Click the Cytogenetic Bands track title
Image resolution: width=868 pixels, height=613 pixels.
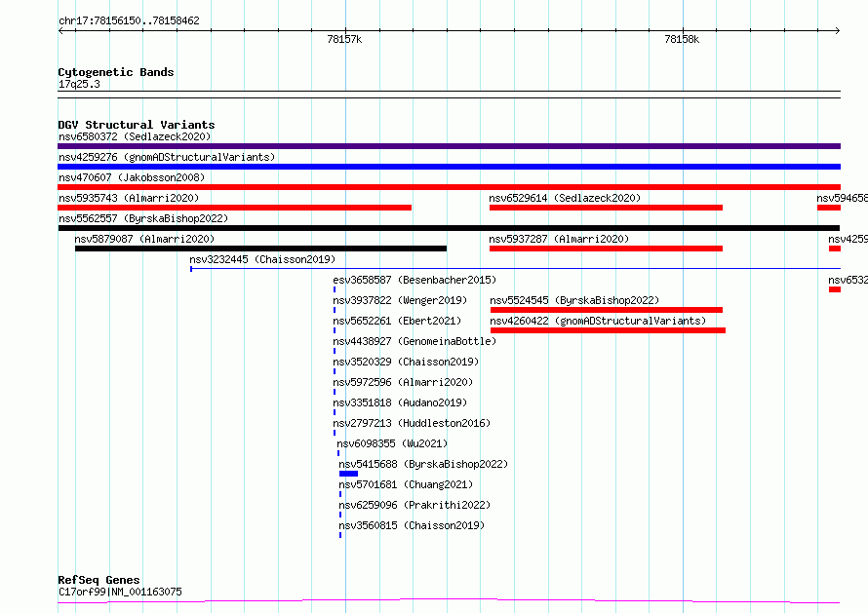click(116, 72)
